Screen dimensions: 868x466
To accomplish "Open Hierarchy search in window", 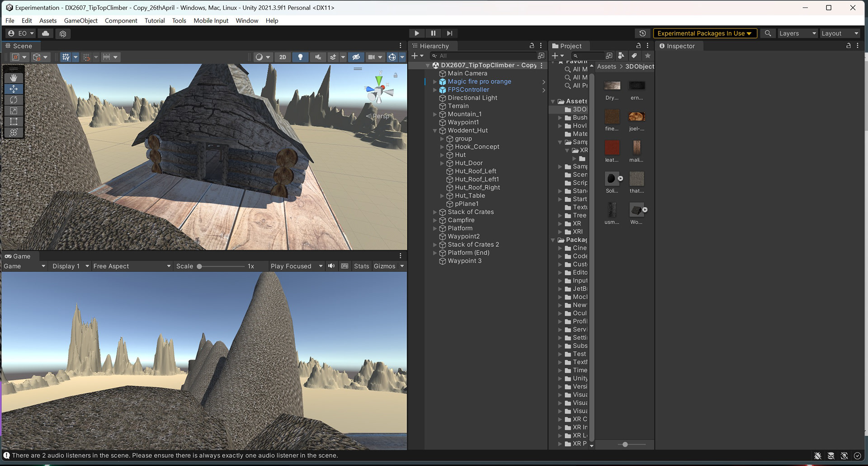I will [x=541, y=56].
